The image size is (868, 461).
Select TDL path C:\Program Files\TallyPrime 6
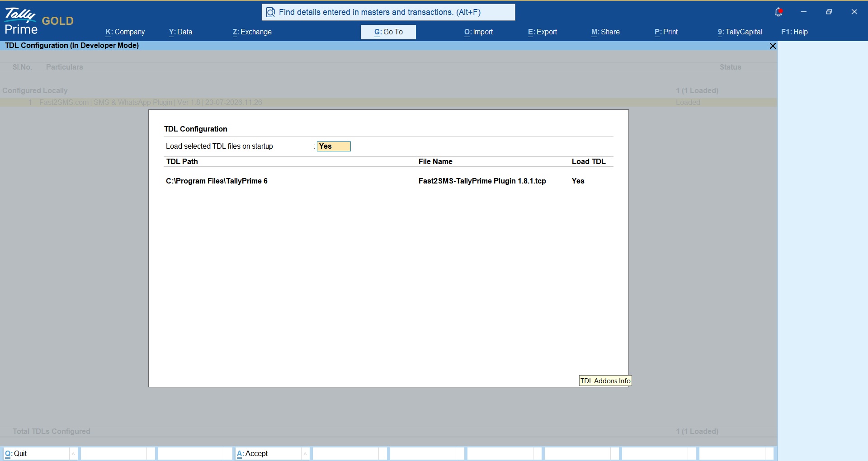(217, 181)
